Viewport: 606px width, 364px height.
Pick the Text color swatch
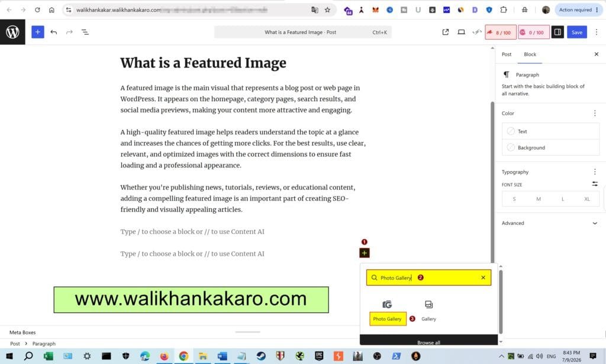551,131
